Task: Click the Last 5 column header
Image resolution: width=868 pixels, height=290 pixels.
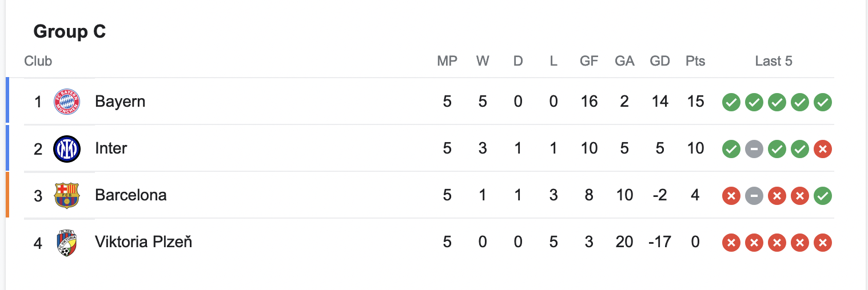Action: point(774,61)
